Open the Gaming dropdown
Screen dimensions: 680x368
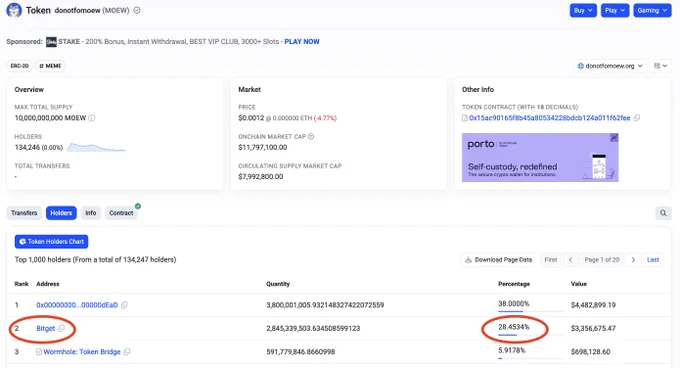[652, 10]
